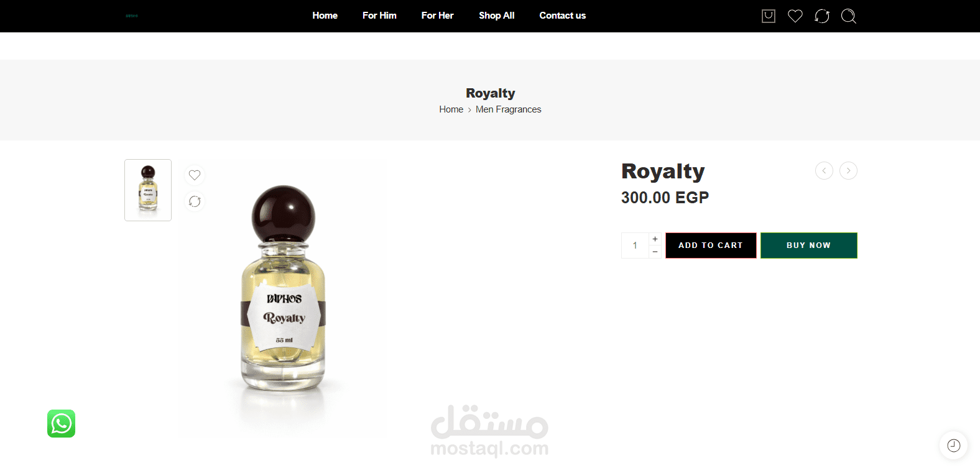The width and height of the screenshot is (980, 468).
Task: Open the Shop All menu item
Action: 496,16
